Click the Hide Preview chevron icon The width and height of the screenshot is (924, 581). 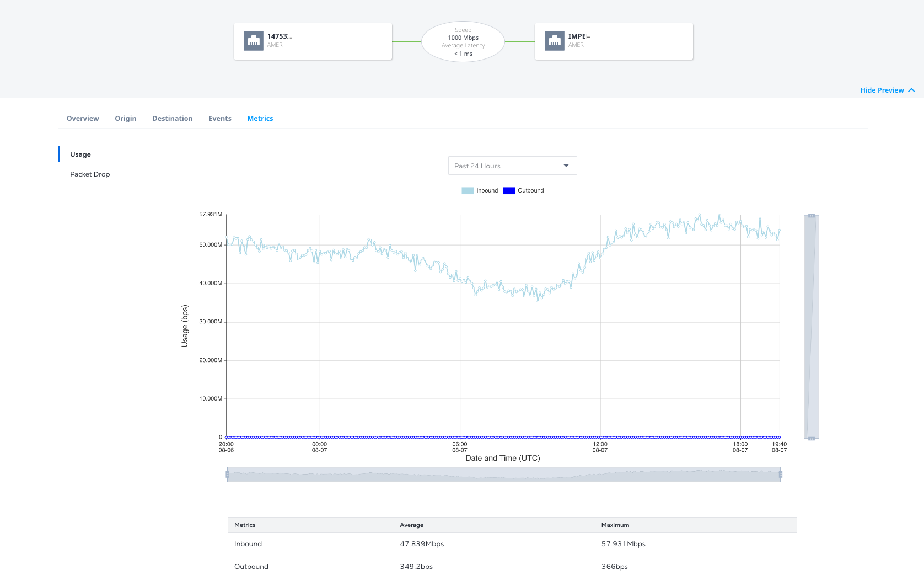tap(911, 90)
